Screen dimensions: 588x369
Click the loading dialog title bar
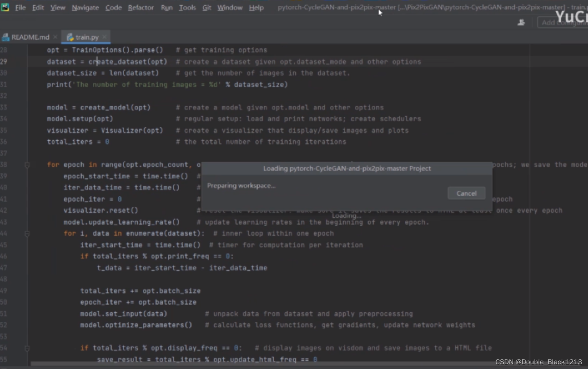[347, 168]
